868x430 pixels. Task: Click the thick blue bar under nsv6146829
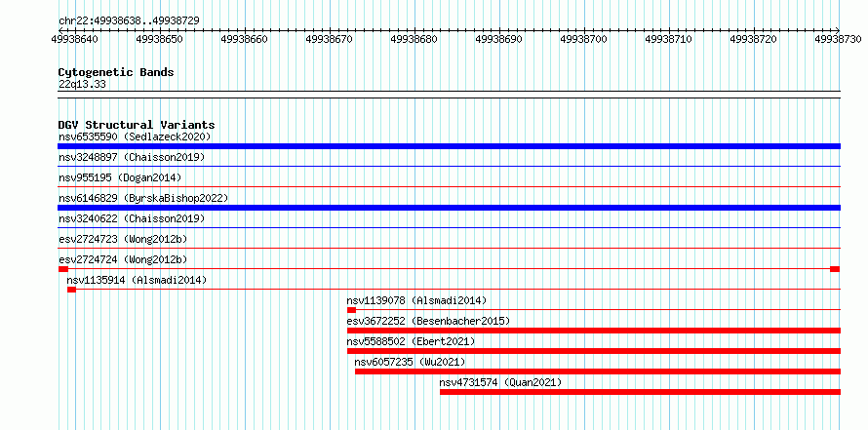(449, 208)
